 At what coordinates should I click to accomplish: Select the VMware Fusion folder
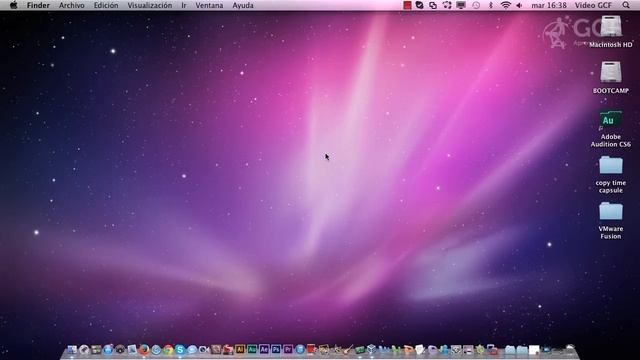[x=611, y=212]
